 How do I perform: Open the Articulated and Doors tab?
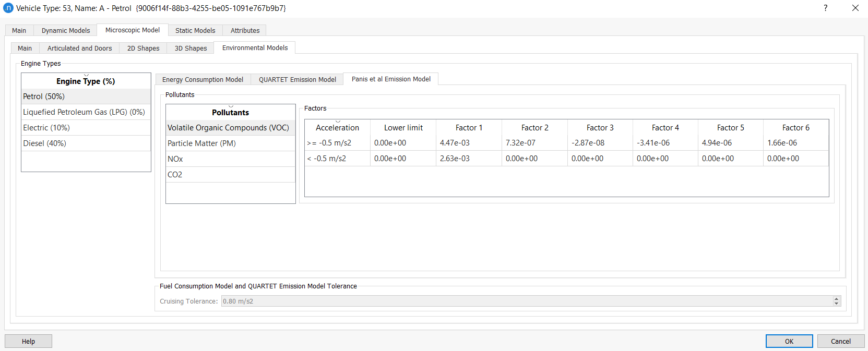pos(79,48)
